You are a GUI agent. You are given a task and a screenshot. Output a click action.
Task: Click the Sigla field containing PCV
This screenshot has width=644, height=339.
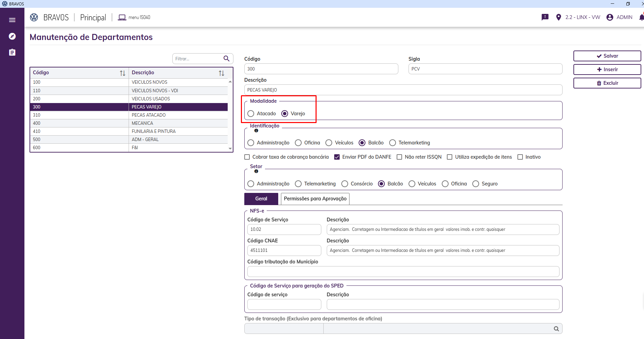[485, 69]
